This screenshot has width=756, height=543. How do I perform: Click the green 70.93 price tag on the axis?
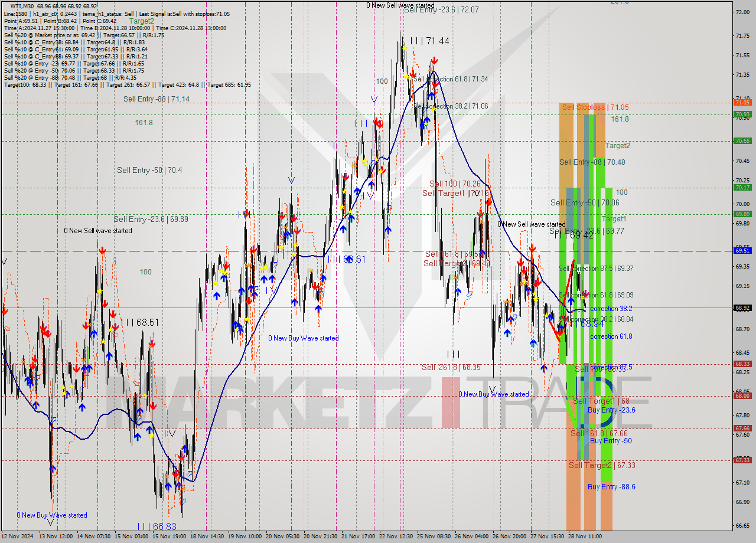742,114
